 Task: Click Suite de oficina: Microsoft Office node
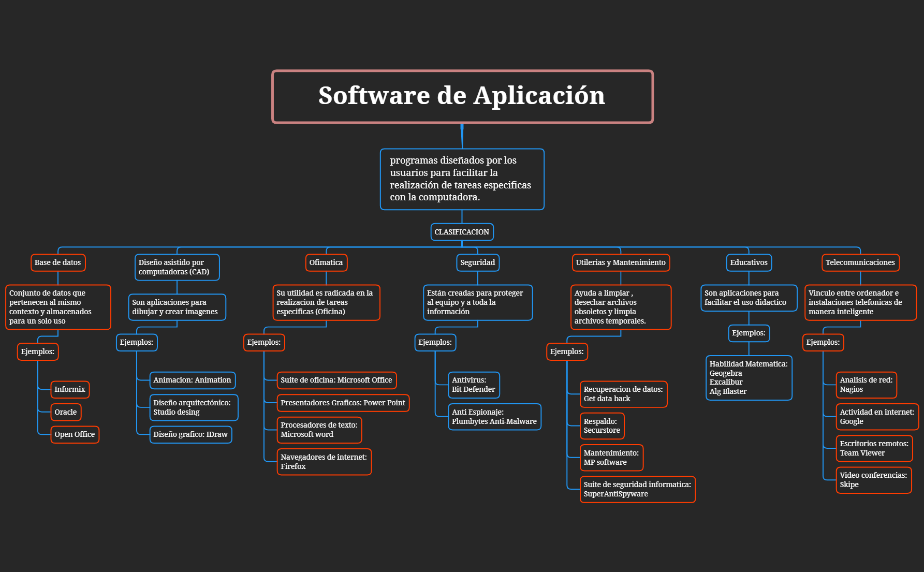click(x=336, y=380)
